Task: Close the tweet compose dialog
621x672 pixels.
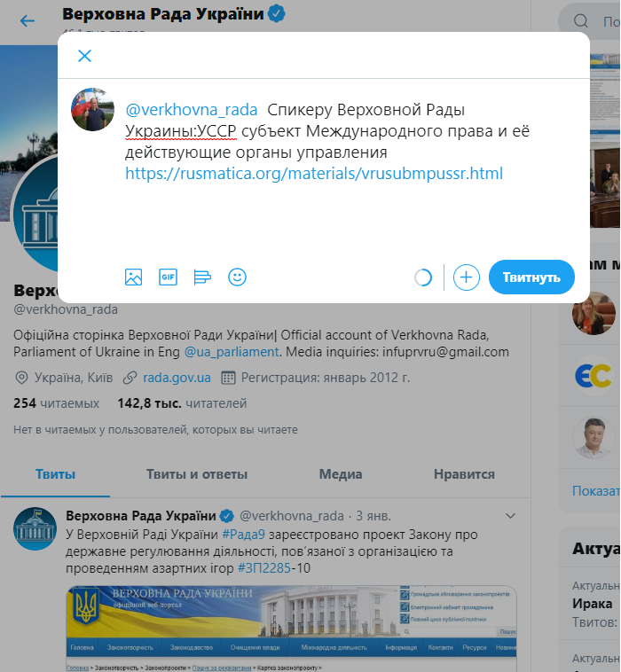Action: coord(84,56)
